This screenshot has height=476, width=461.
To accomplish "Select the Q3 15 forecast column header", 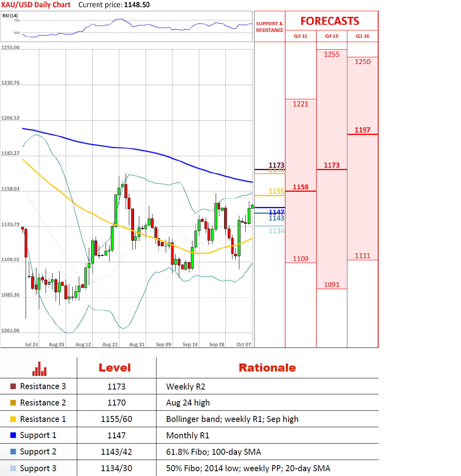I will (301, 36).
